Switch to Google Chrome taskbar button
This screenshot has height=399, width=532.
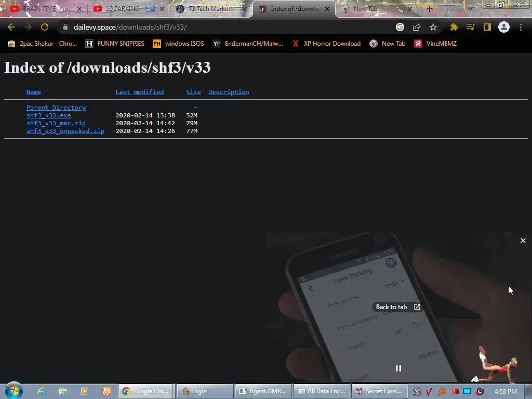point(146,391)
